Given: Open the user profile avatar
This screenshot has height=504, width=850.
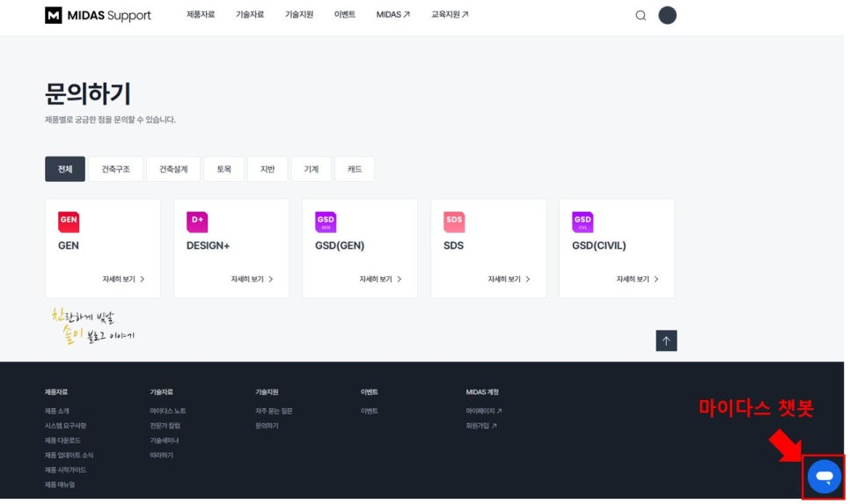Looking at the screenshot, I should click(667, 15).
